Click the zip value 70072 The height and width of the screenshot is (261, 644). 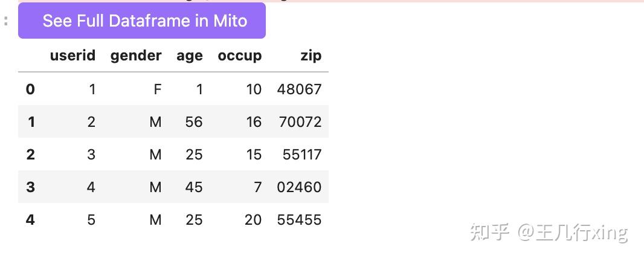point(300,122)
